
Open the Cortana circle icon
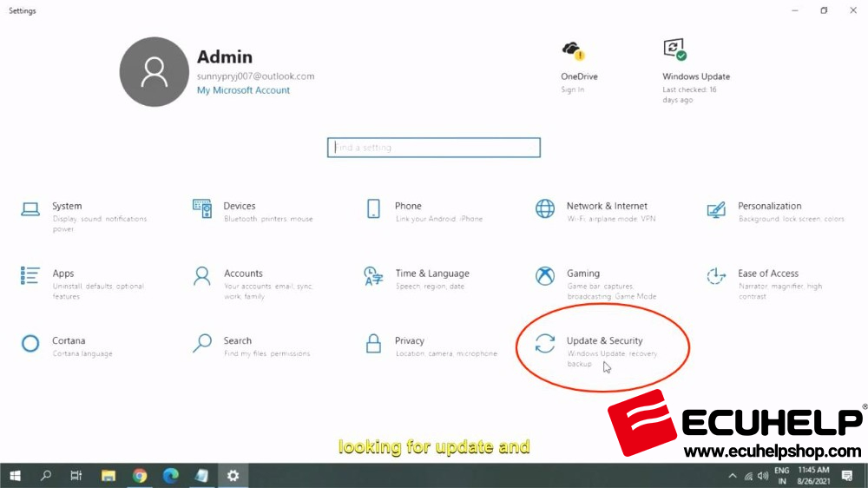tap(30, 344)
